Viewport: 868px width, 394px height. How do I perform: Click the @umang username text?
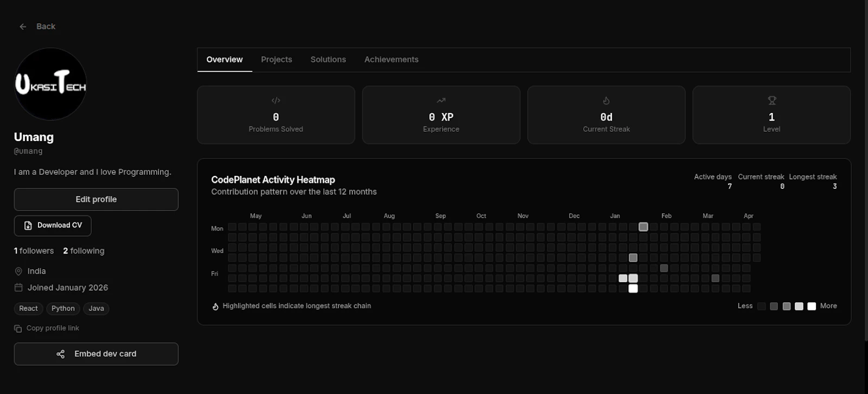[x=28, y=151]
